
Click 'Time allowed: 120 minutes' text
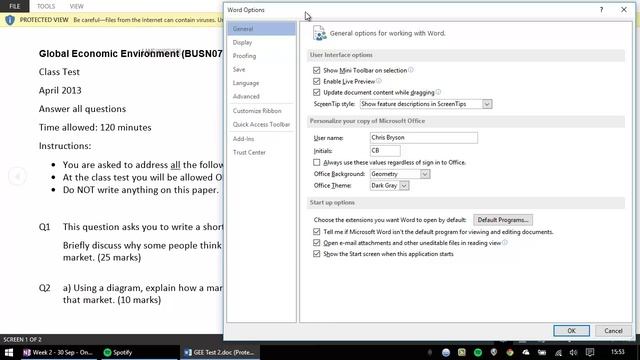tap(95, 127)
